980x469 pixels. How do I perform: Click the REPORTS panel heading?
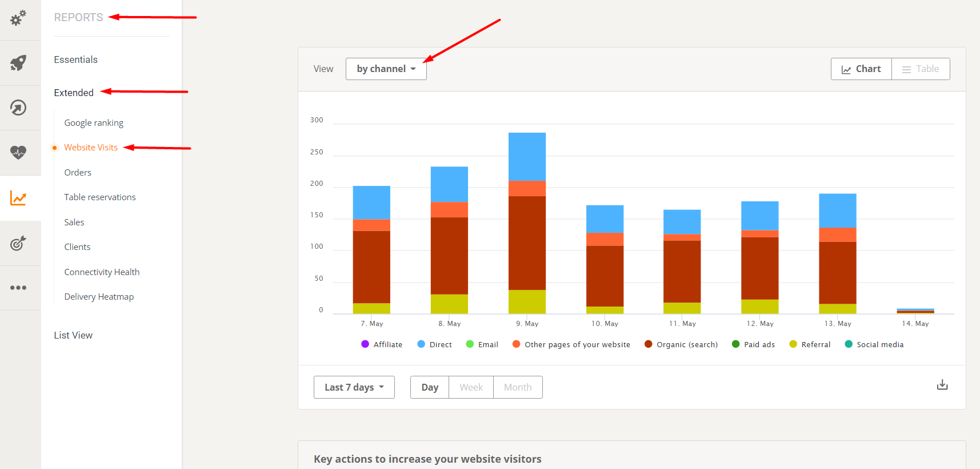click(79, 18)
